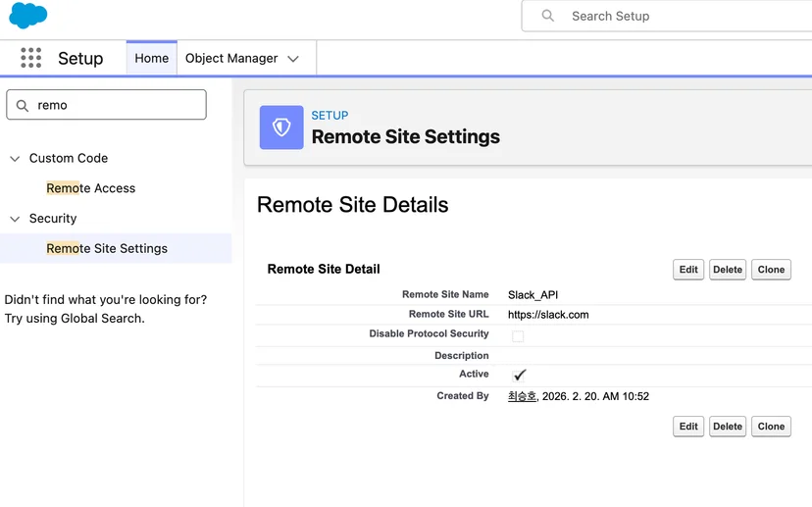Open the Object Manager dropdown arrow
The image size is (812, 507).
(293, 59)
